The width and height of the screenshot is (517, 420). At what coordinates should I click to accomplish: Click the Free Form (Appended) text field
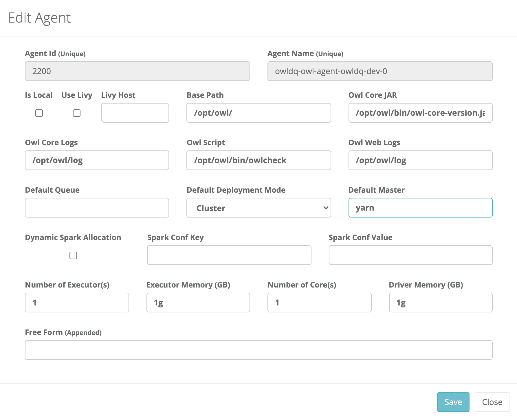point(258,350)
